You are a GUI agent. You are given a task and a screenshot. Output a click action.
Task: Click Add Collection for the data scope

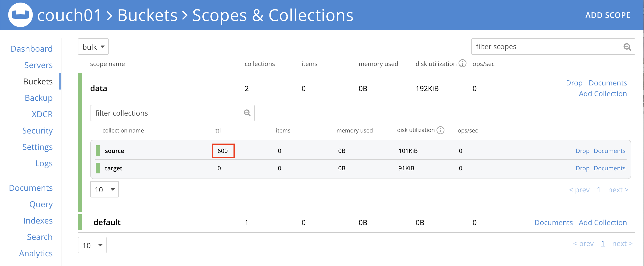(x=603, y=93)
